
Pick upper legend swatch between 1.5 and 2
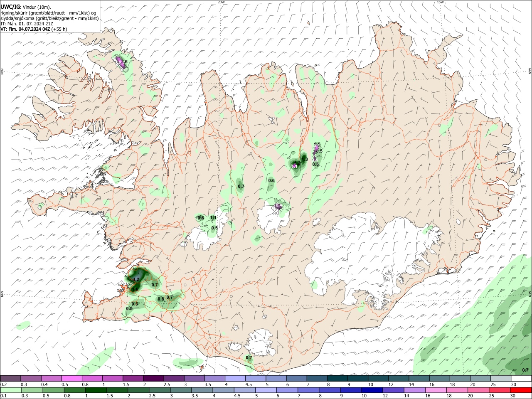[x=133, y=378]
